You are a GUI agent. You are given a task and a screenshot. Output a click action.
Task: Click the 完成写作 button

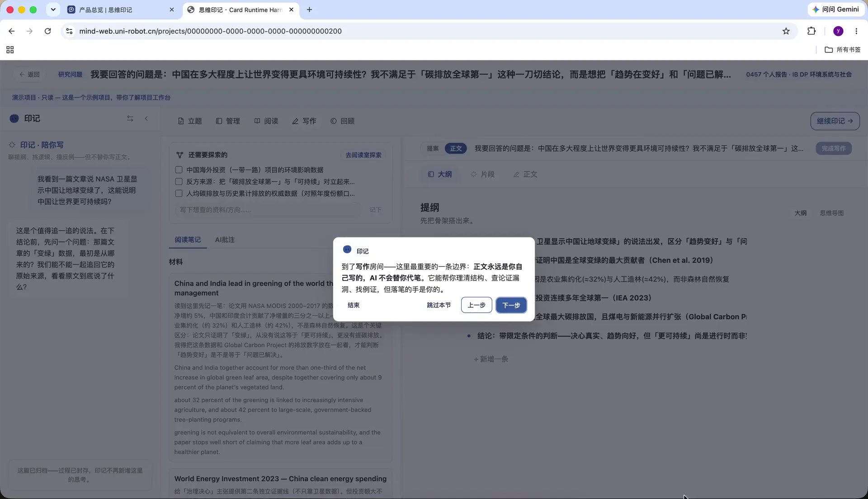pyautogui.click(x=834, y=148)
